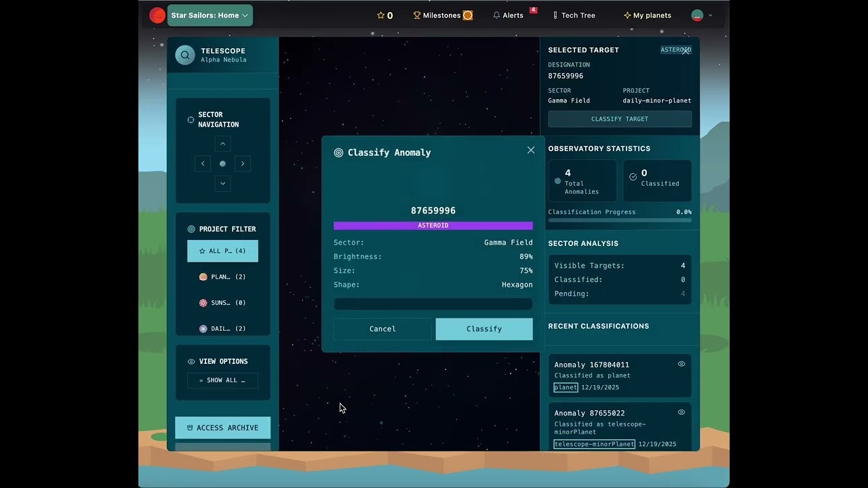The height and width of the screenshot is (488, 868).
Task: Open the Tech Tree menu item
Action: pyautogui.click(x=574, y=16)
